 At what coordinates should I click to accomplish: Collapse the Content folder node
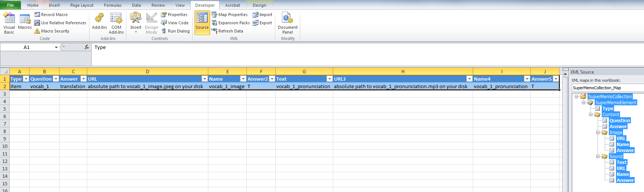591,114
